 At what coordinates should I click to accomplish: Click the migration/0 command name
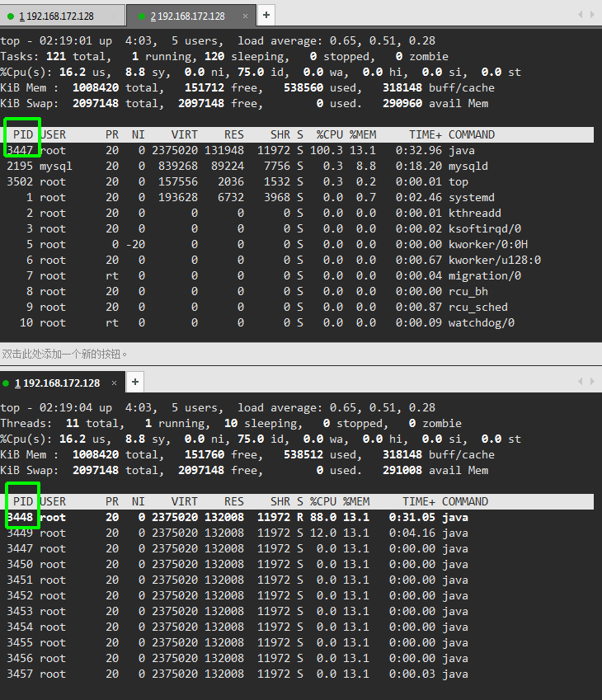click(485, 276)
